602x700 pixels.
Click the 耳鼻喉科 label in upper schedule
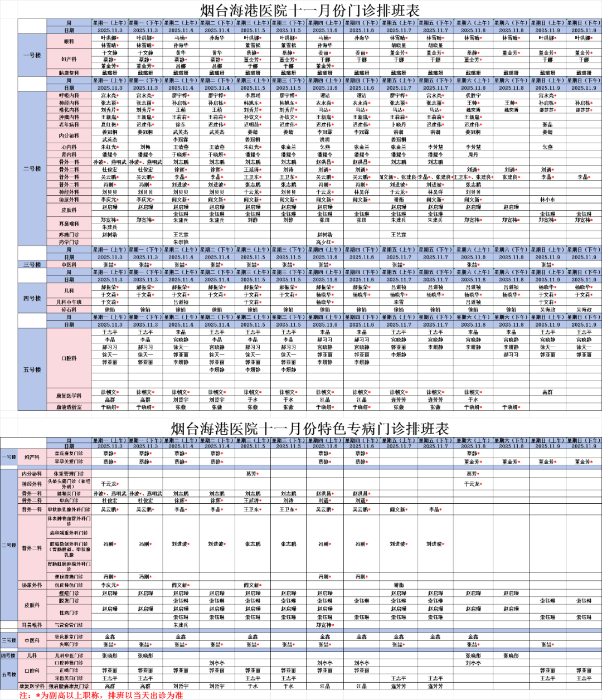(x=69, y=223)
